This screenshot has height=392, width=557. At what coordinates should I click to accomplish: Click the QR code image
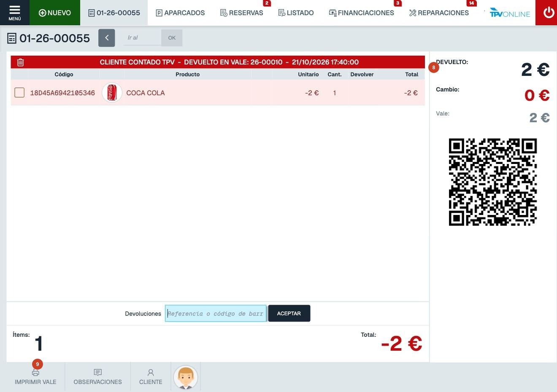(x=493, y=182)
